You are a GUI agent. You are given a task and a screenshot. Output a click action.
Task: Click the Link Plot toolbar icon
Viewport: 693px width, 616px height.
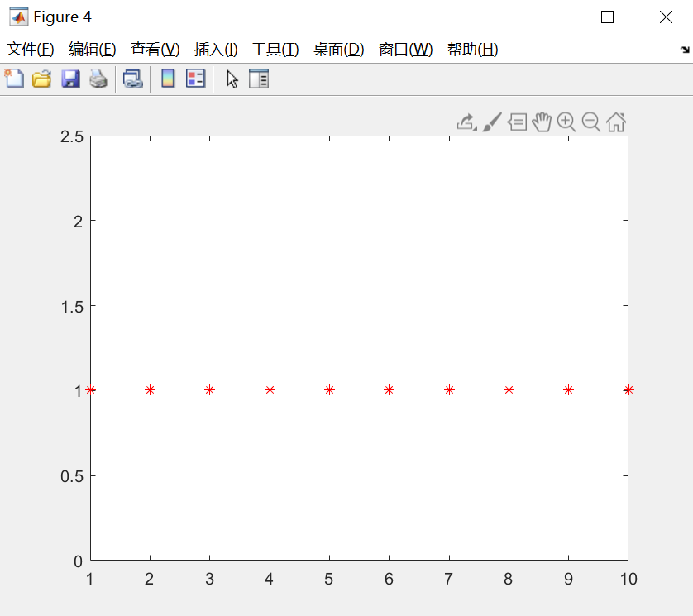click(132, 79)
